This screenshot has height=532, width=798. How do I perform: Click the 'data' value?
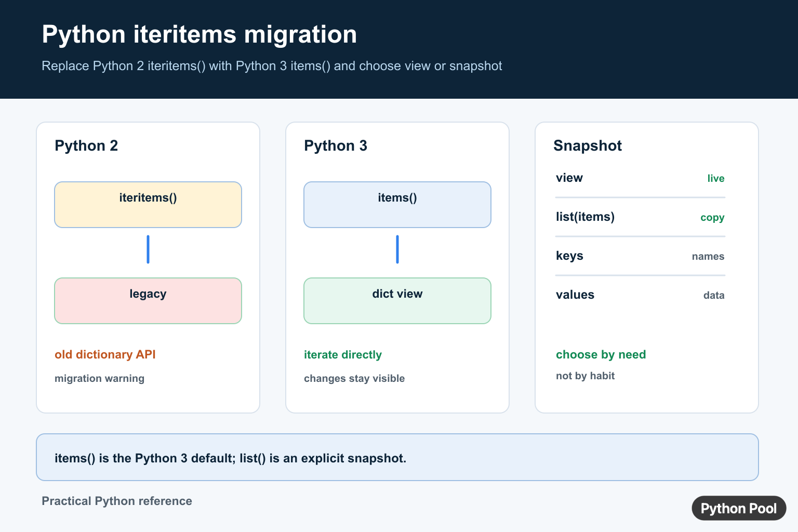pos(714,295)
